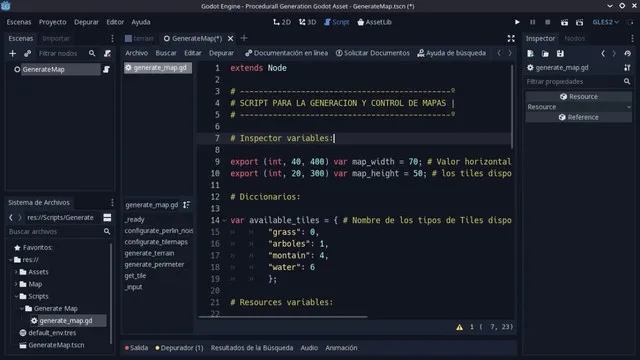Toggle alphabetical sort of method list
The width and height of the screenshot is (640, 360).
pos(186,205)
